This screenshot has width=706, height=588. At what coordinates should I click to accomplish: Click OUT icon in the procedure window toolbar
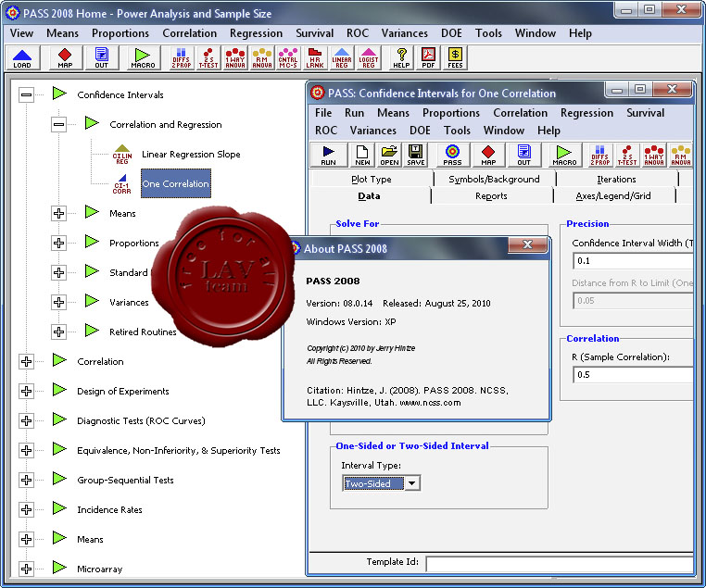pyautogui.click(x=523, y=156)
